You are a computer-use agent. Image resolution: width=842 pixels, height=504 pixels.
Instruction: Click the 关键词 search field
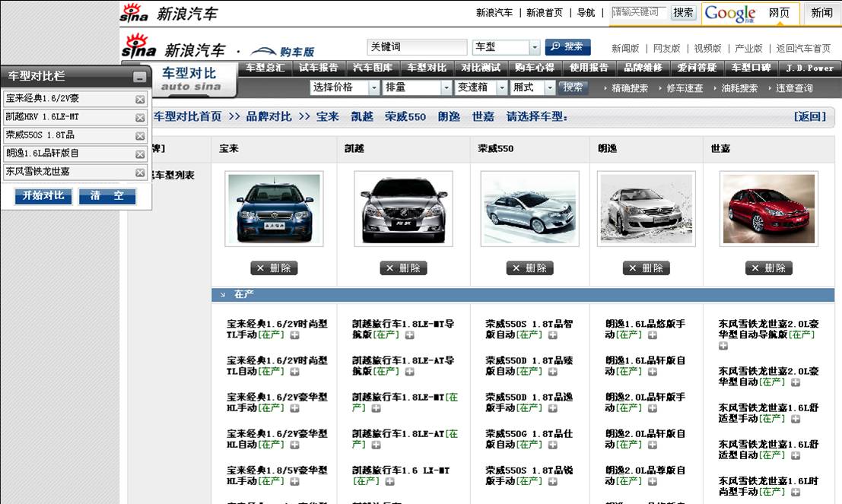click(x=417, y=47)
